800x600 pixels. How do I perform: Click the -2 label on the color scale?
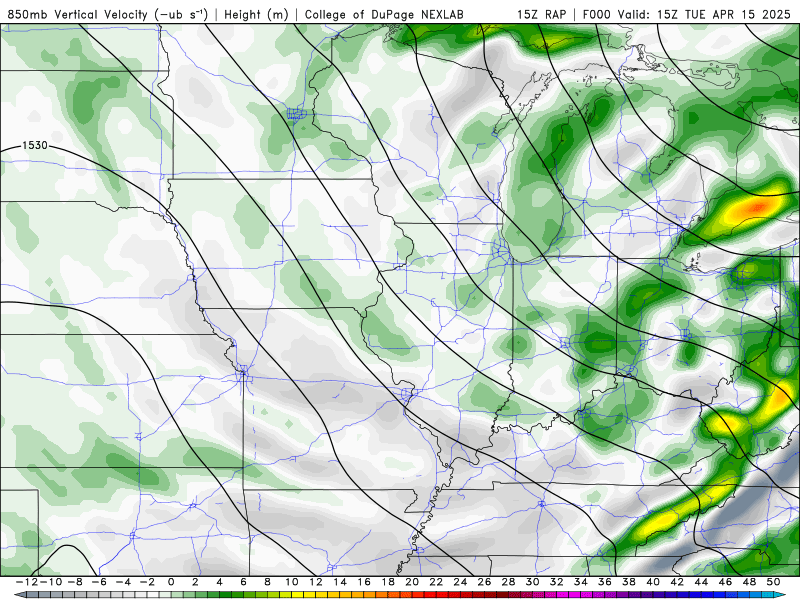click(x=147, y=582)
